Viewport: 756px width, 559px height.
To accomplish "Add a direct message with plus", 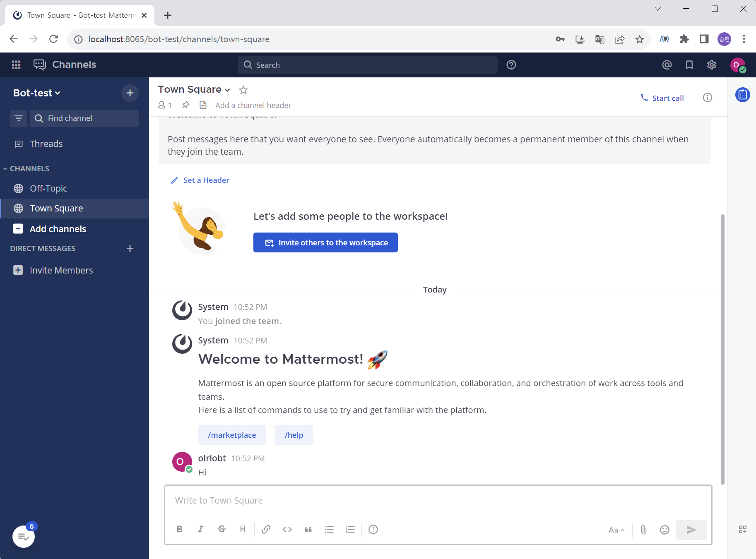I will click(130, 248).
